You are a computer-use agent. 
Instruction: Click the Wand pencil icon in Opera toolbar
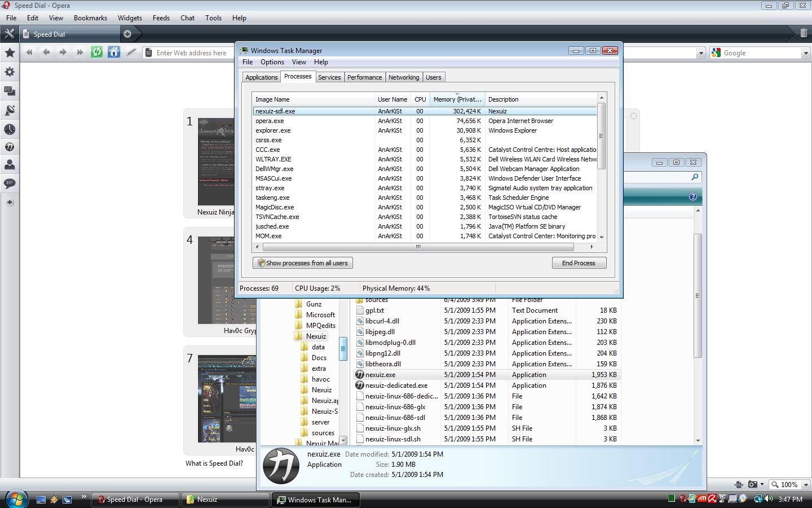tap(131, 52)
